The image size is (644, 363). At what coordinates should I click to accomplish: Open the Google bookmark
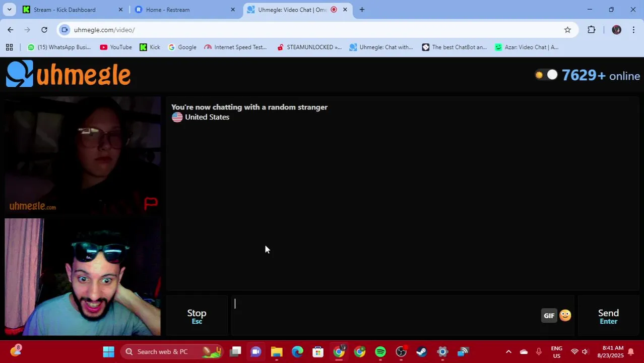pos(182,47)
